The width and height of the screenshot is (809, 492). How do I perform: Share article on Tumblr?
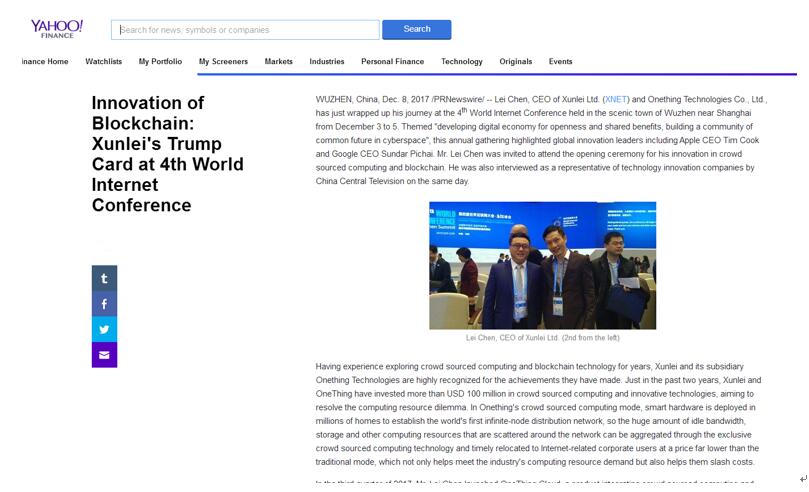tap(104, 278)
